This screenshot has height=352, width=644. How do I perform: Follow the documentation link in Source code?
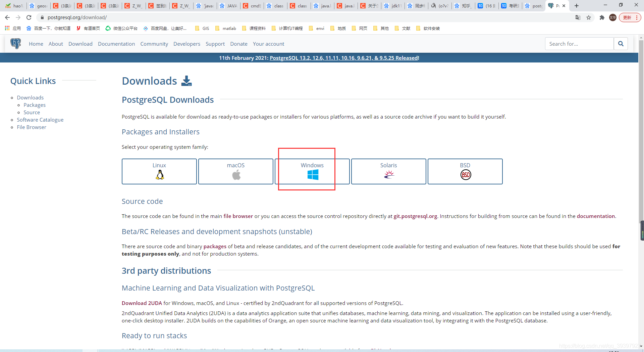coord(596,216)
